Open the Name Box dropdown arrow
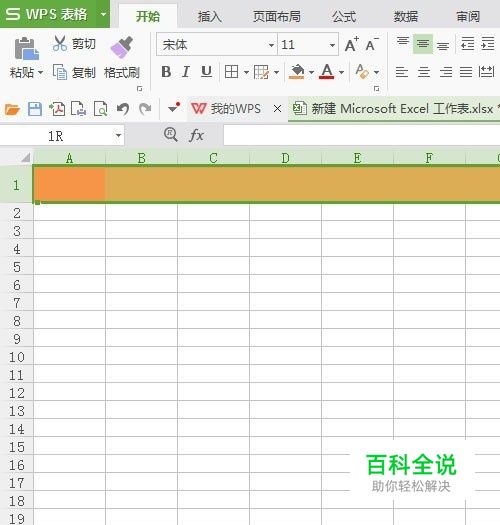Image resolution: width=500 pixels, height=525 pixels. tap(118, 136)
